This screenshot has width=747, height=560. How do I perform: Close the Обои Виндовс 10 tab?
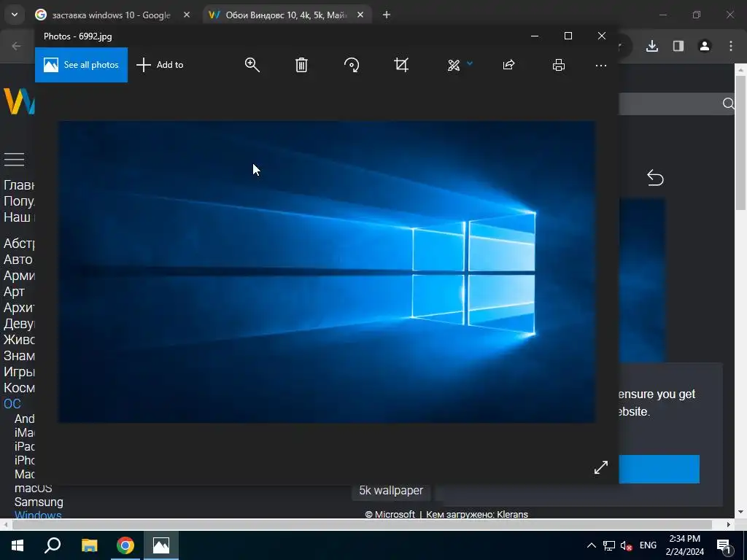coord(360,15)
